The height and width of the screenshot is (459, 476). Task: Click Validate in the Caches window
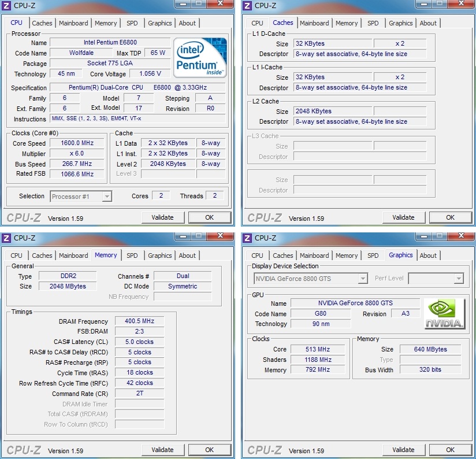coord(403,217)
